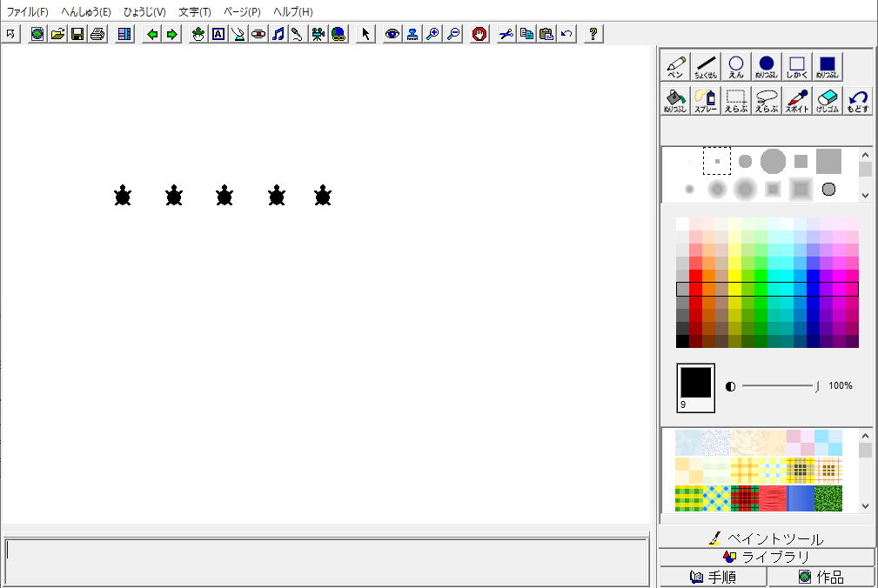Select the large gray square brush shape
Screen dimensions: 878x588
[828, 161]
